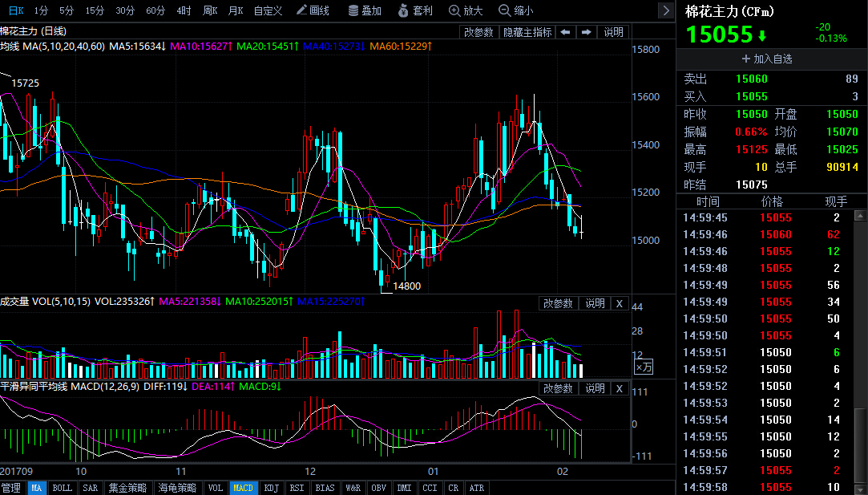Toggle the ×万 volume unit button

(x=644, y=367)
